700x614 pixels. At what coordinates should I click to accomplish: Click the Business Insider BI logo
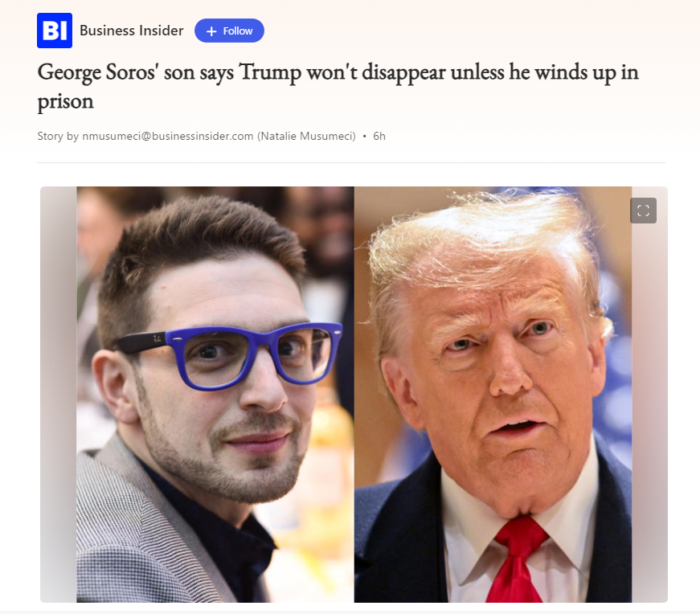(x=55, y=31)
